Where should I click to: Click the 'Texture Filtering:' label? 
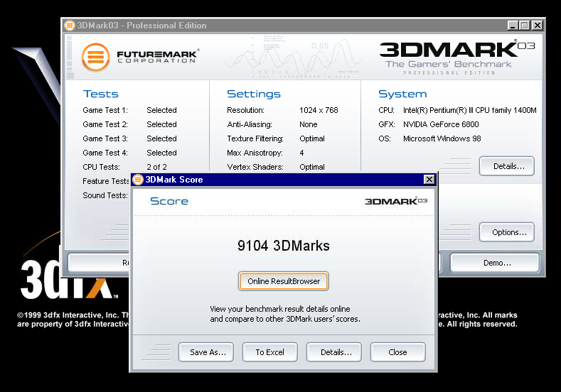(255, 138)
